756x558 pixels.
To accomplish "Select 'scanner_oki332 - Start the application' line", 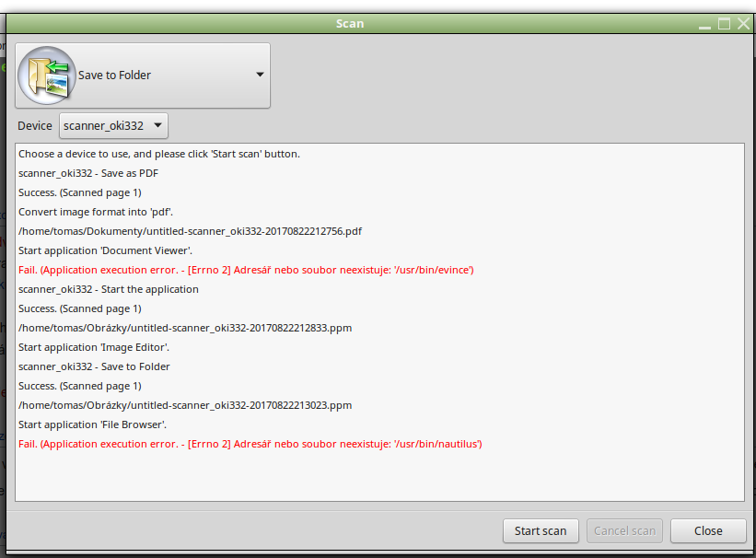I will point(109,289).
